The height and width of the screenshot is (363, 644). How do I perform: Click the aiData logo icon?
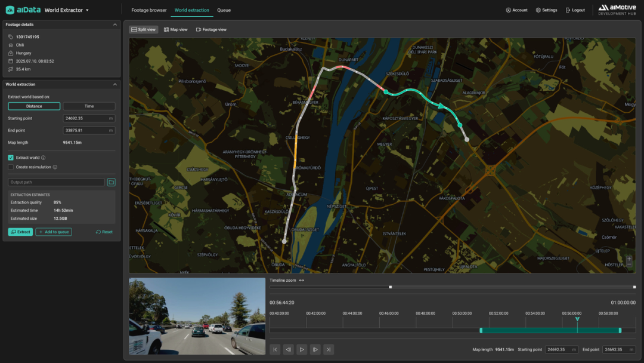[x=10, y=10]
